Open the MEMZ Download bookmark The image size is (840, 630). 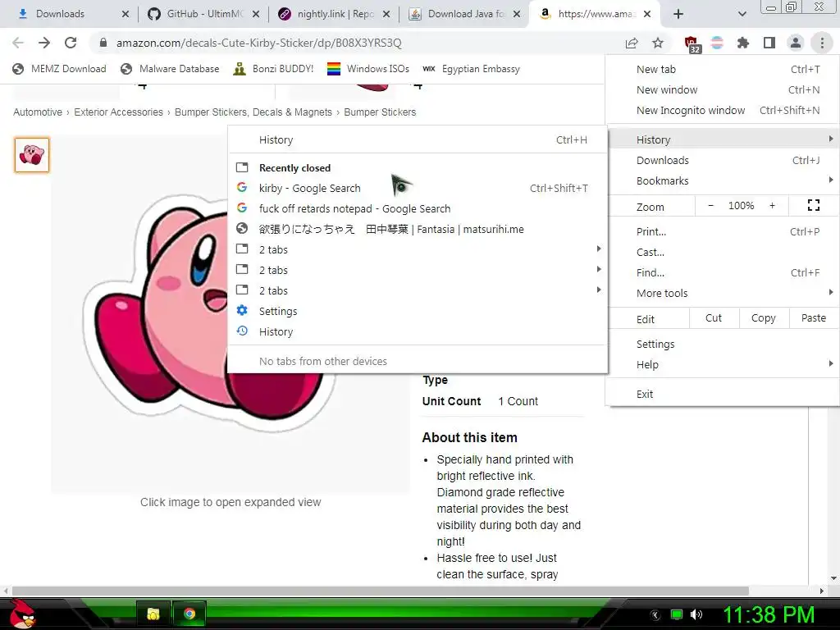[59, 69]
